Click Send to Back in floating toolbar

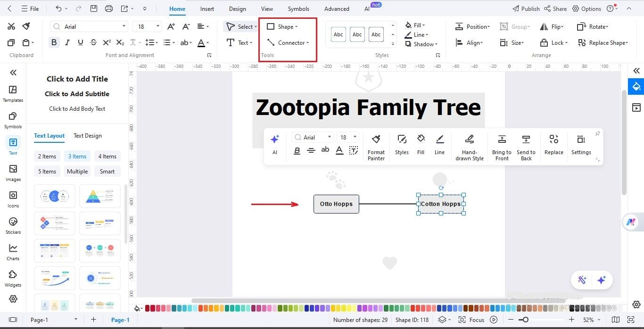[526, 147]
